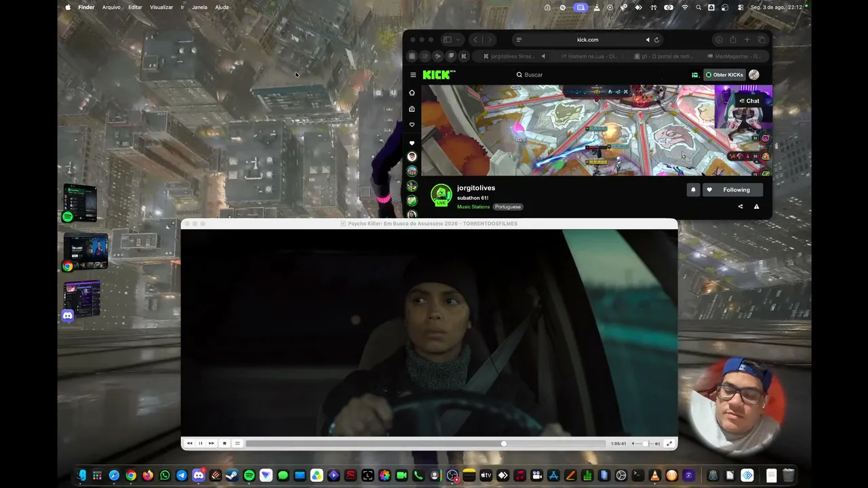Screen dimensions: 868x488
Task: Rewind the movie in the video player
Action: [x=189, y=443]
